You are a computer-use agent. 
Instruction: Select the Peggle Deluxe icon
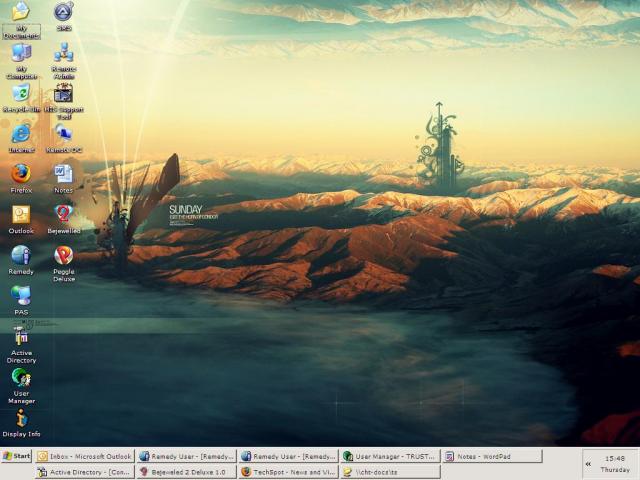(64, 264)
